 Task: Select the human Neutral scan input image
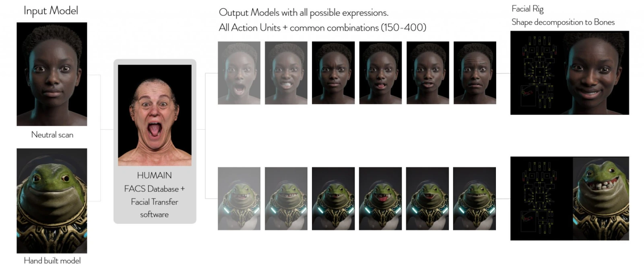[52, 74]
